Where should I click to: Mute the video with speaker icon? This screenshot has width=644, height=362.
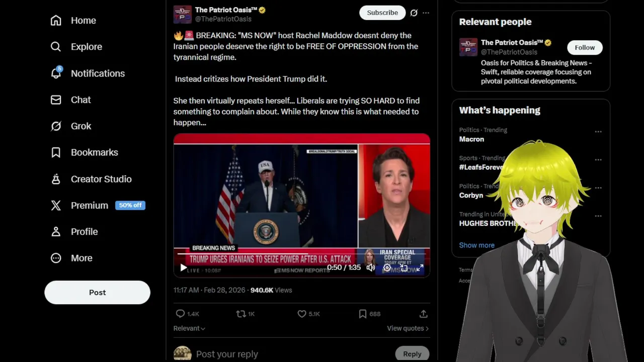(x=371, y=268)
